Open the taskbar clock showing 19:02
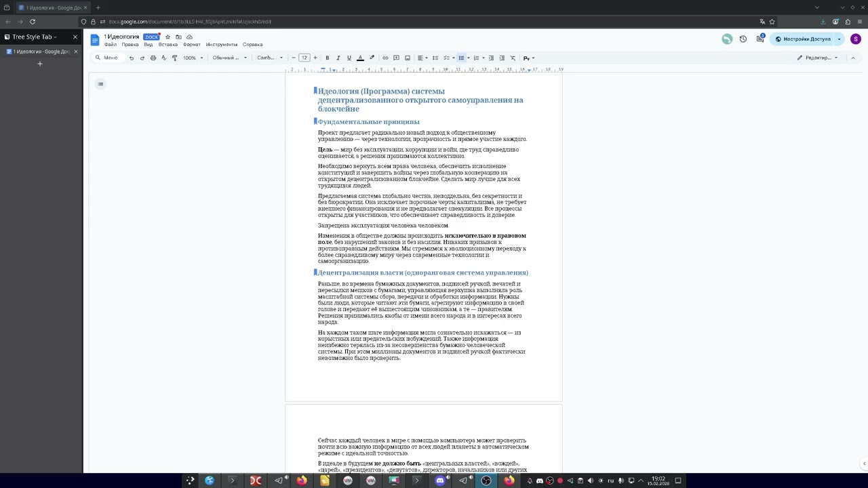Image resolution: width=868 pixels, height=488 pixels. pyautogui.click(x=658, y=481)
